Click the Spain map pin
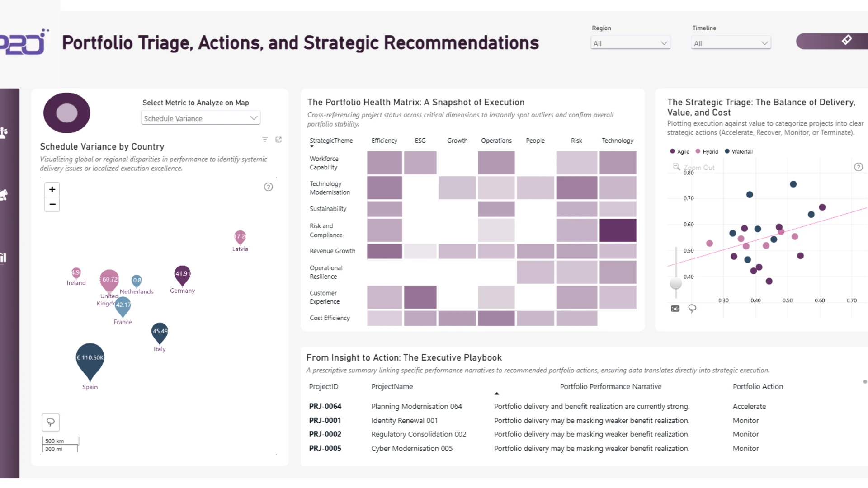This screenshot has height=488, width=868. 90,362
